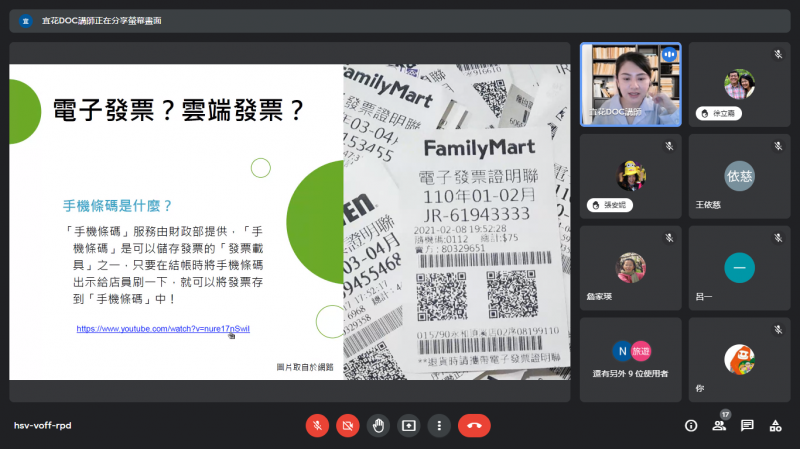Screen dimensions: 800x449
Task: Leave the call with the red hang-up button
Action: coord(474,426)
